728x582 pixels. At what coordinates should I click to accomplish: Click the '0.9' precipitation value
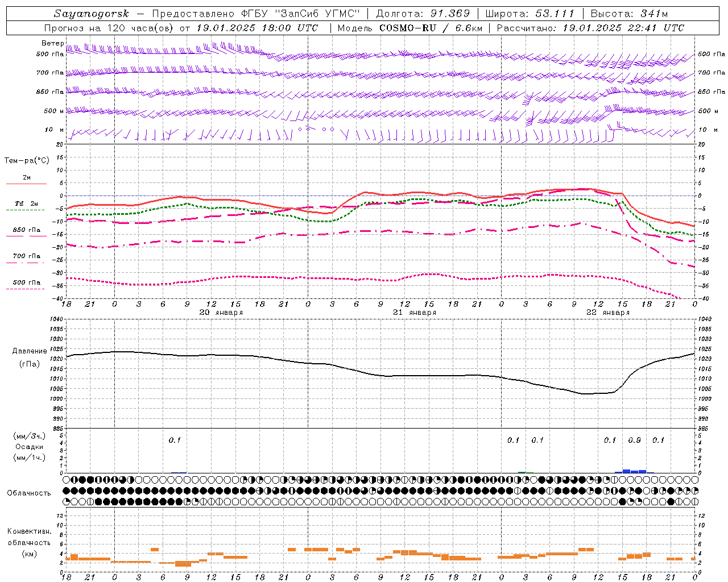[x=634, y=440]
